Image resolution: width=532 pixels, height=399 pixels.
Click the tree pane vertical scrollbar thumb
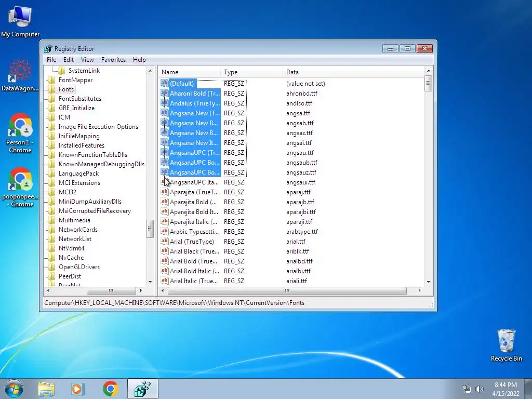(150, 229)
